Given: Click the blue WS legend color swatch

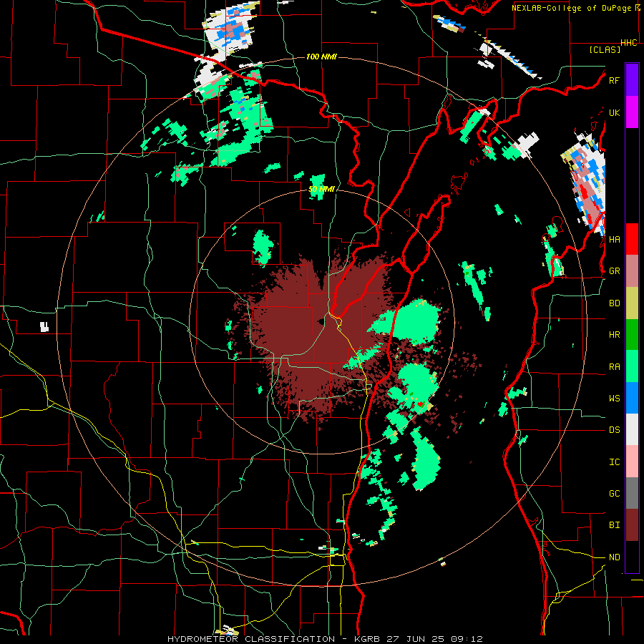Looking at the screenshot, I should tap(632, 398).
